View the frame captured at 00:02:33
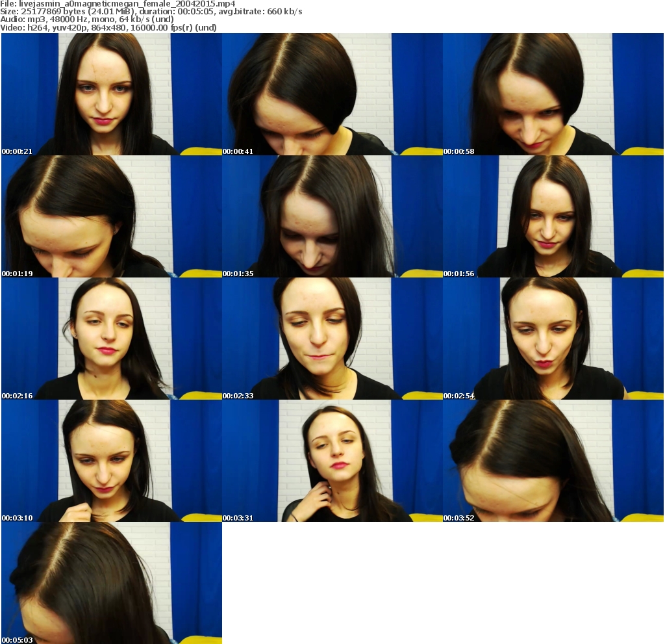The width and height of the screenshot is (665, 644). click(332, 339)
